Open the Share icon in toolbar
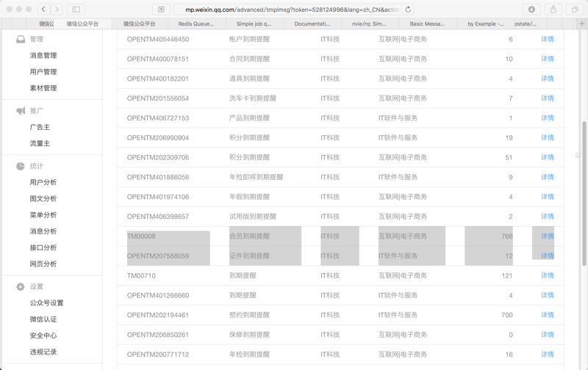Viewport: 588px width, 370px height. 553,10
